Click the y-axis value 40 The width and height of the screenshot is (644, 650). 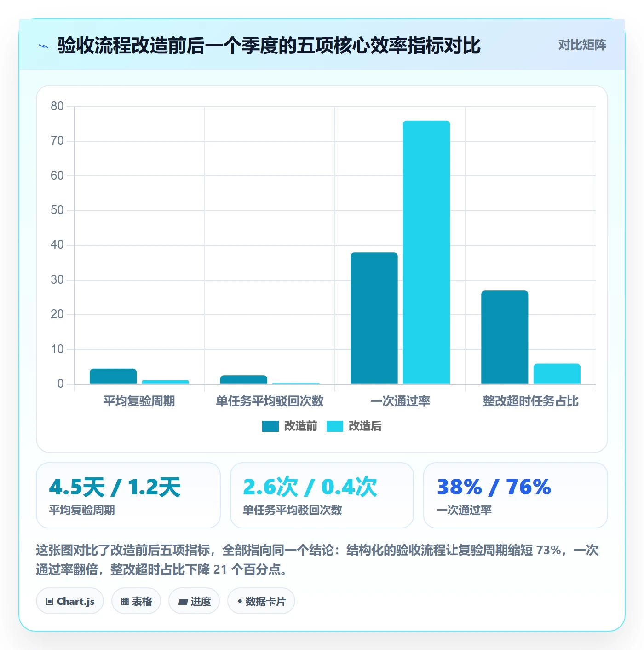(x=57, y=245)
